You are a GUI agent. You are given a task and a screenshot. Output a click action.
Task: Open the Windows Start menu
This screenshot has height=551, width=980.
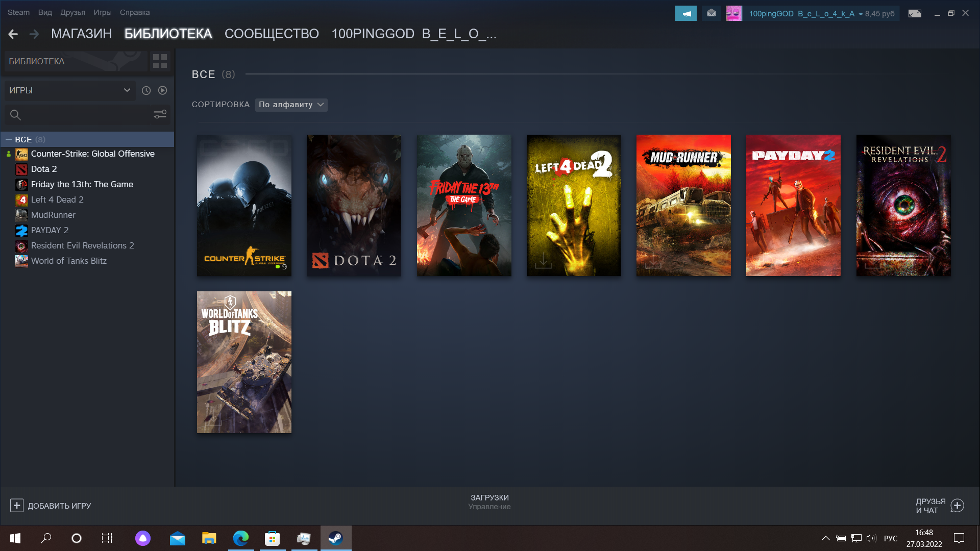[x=15, y=538]
